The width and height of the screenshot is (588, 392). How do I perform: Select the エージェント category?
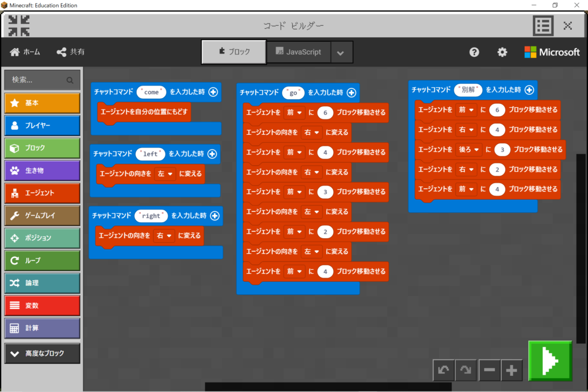click(x=42, y=193)
